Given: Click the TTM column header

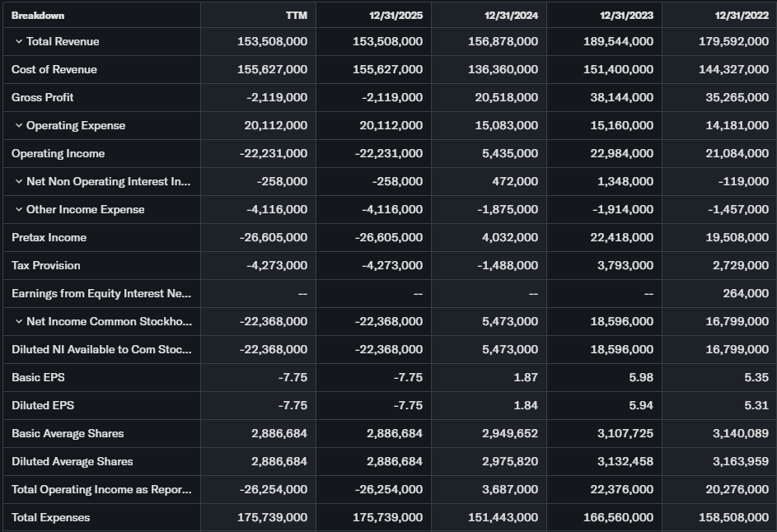Looking at the screenshot, I should click(296, 16).
